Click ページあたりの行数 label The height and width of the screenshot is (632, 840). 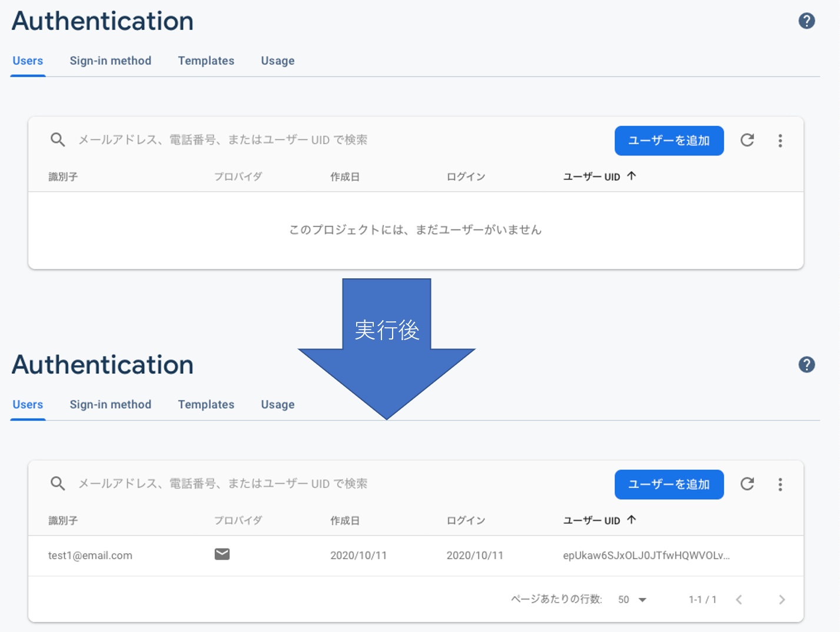click(x=556, y=599)
